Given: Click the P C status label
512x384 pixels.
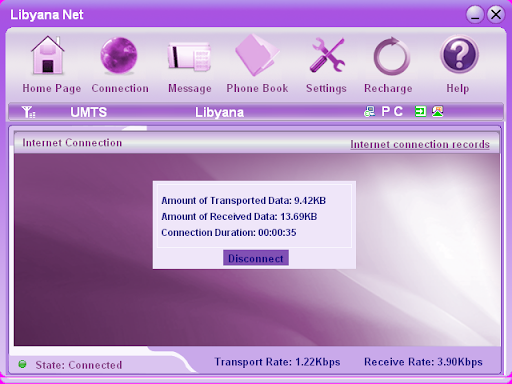Looking at the screenshot, I should [x=392, y=111].
